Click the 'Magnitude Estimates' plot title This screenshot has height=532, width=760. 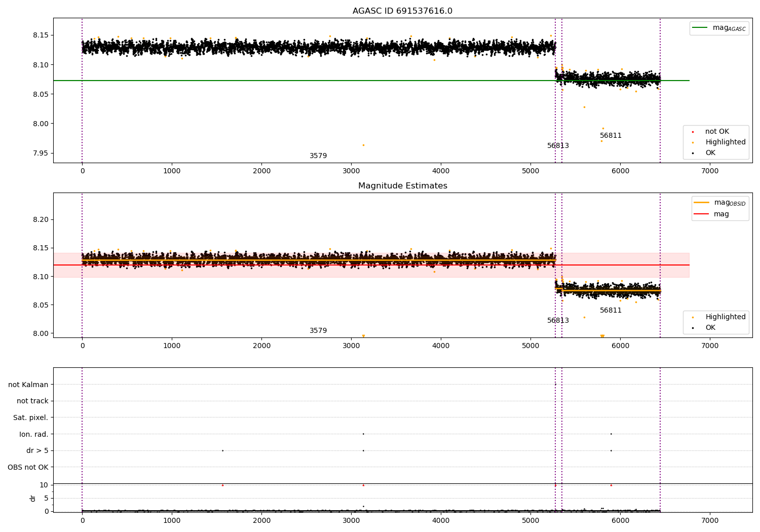coord(402,186)
